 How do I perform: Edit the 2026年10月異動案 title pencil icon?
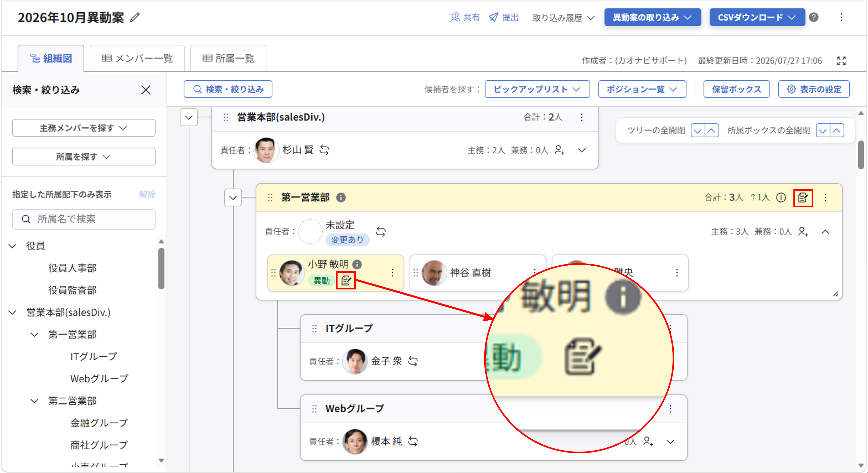point(135,17)
